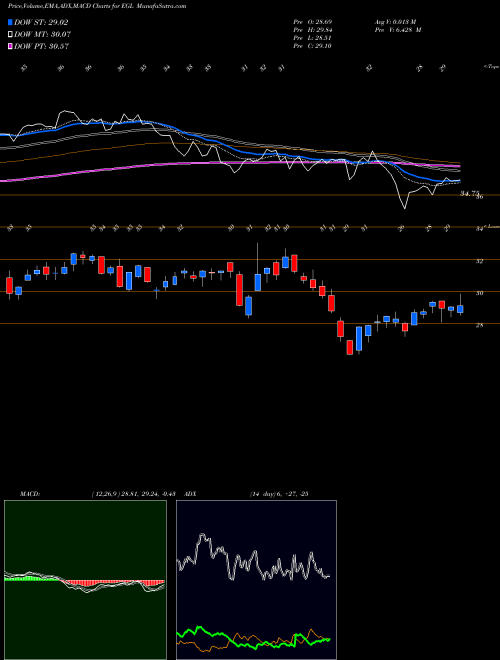Click the blue DOW ST legend swatch
Image resolution: width=500 pixels, height=660 pixels.
point(11,22)
